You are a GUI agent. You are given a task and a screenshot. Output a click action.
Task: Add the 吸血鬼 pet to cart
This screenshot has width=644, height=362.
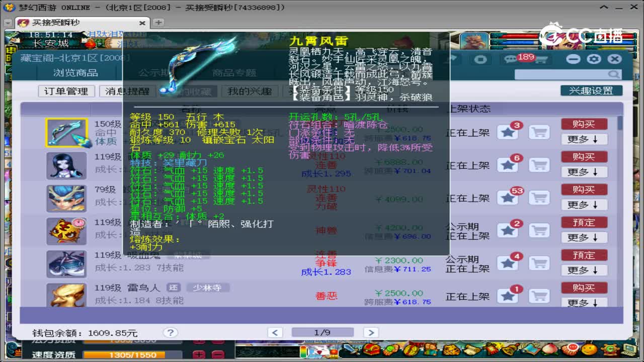pos(539,263)
